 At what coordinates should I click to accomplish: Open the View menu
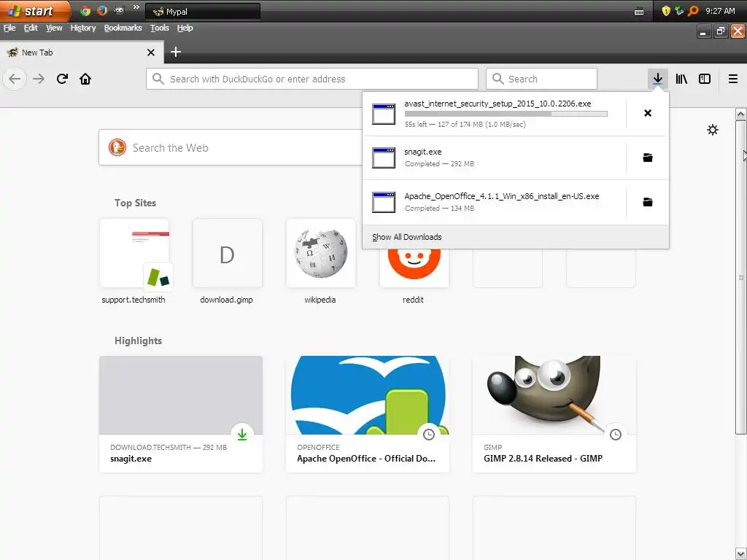54,28
